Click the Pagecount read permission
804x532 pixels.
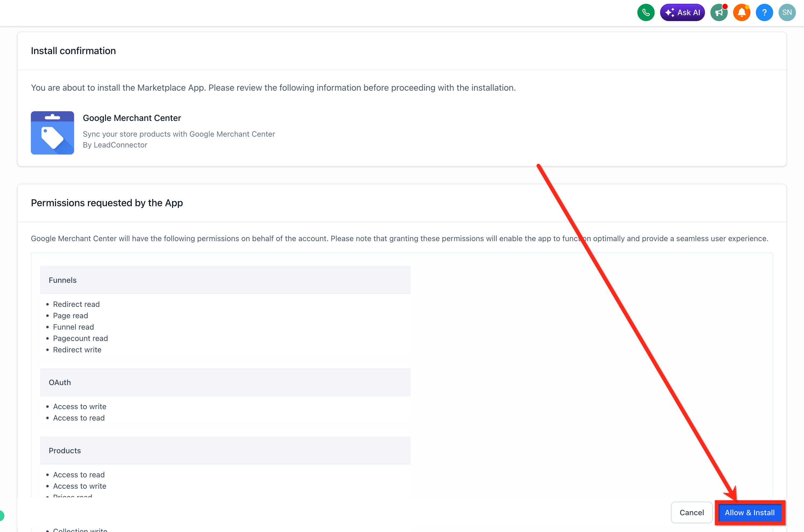(x=80, y=338)
